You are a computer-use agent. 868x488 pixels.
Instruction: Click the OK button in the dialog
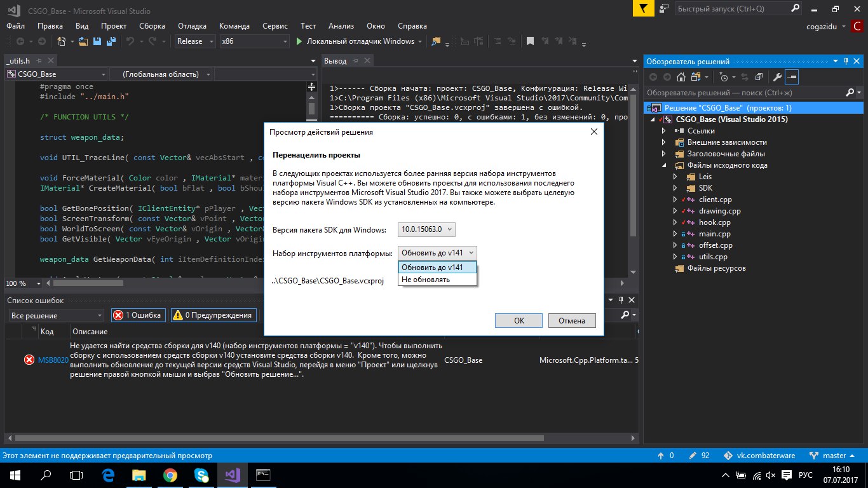(519, 321)
